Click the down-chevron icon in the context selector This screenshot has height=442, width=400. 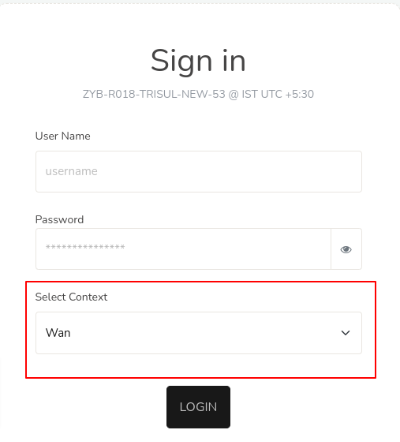(x=346, y=333)
